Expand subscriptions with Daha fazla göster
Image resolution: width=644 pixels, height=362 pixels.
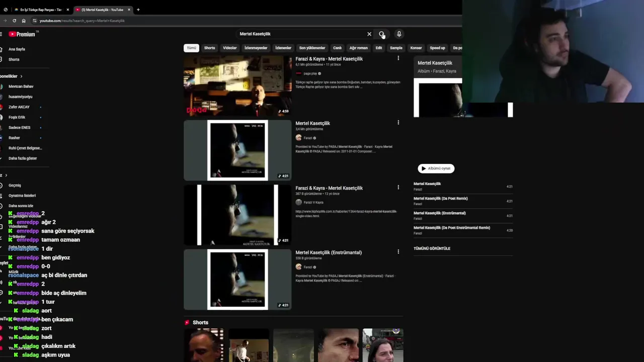[x=23, y=158]
